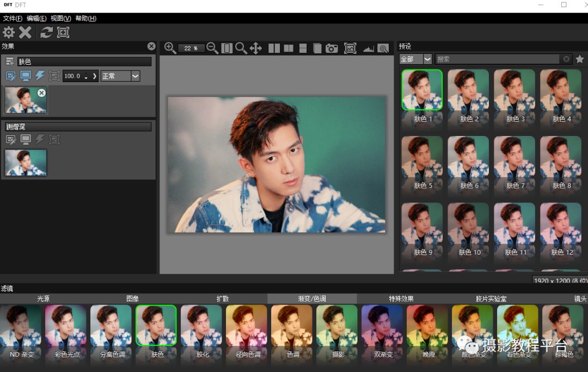Select the pan move arrows tool
This screenshot has width=588, height=372.
tap(256, 48)
